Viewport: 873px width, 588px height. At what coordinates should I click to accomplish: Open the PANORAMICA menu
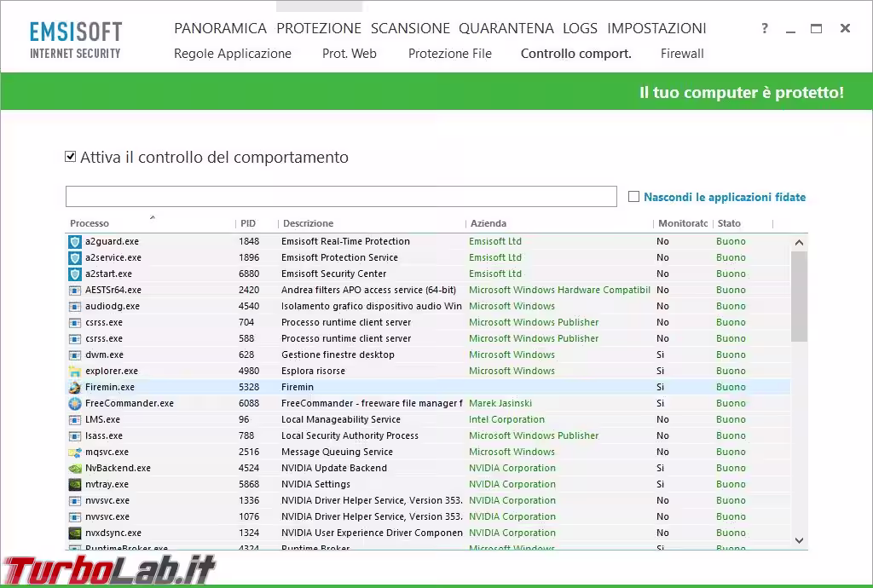[x=221, y=28]
